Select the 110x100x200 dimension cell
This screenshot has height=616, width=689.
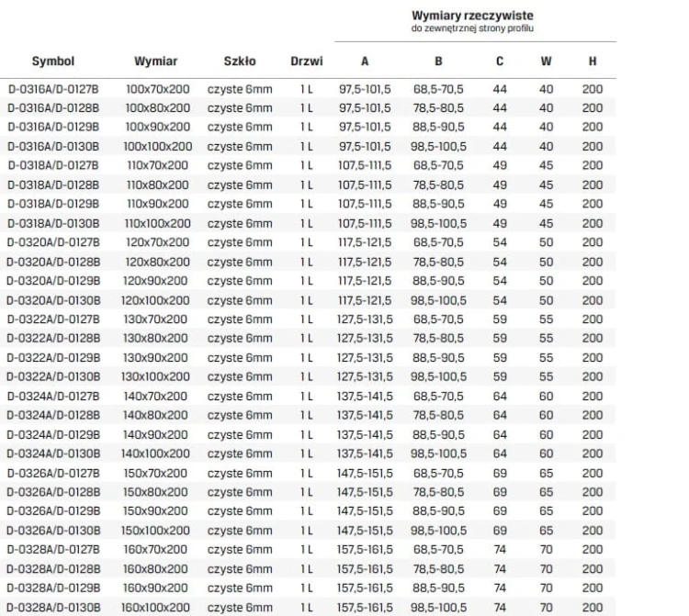158,223
